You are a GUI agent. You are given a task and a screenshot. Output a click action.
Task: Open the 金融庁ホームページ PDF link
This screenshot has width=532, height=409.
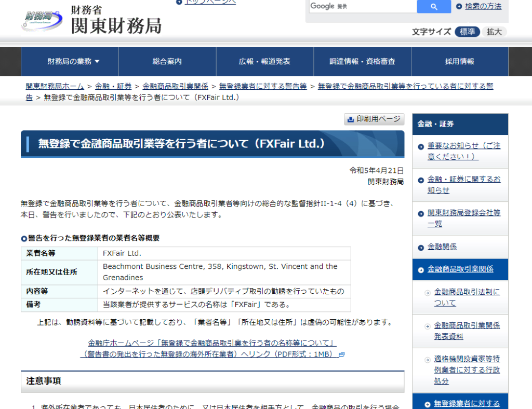tap(212, 349)
